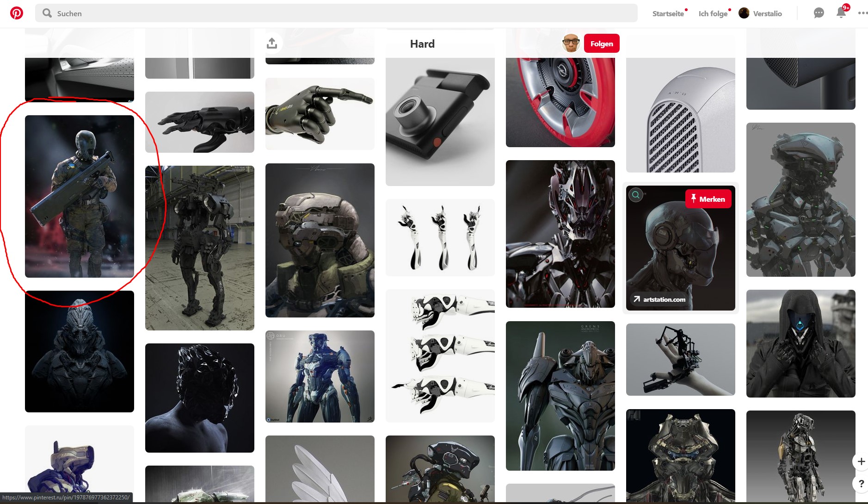Screen dimensions: 868x504
Task: Go to Startseite
Action: point(668,13)
